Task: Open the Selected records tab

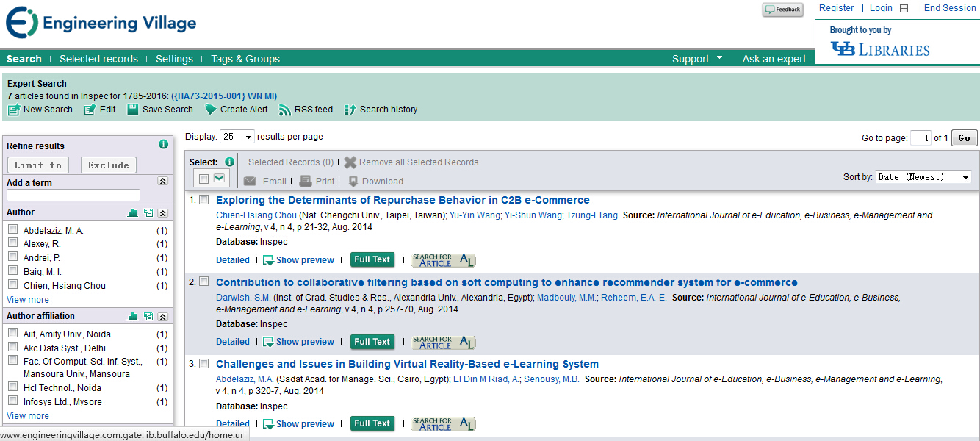Action: coord(98,59)
